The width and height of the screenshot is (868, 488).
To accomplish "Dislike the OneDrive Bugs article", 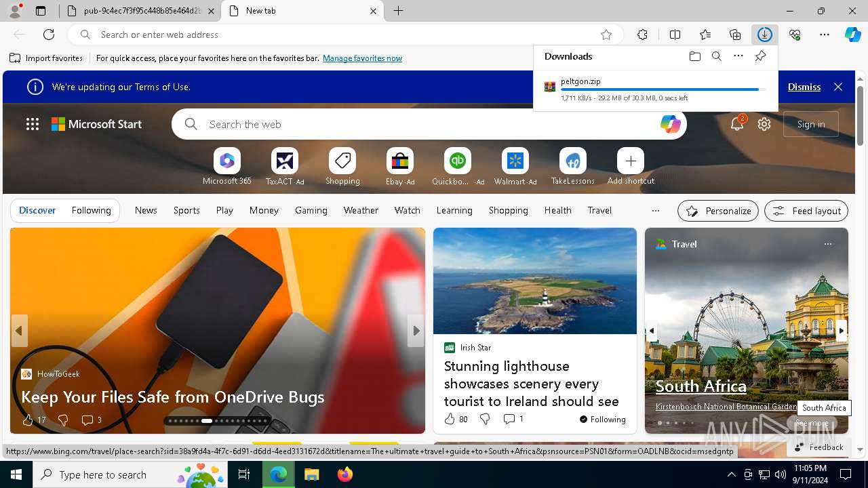I will (63, 420).
